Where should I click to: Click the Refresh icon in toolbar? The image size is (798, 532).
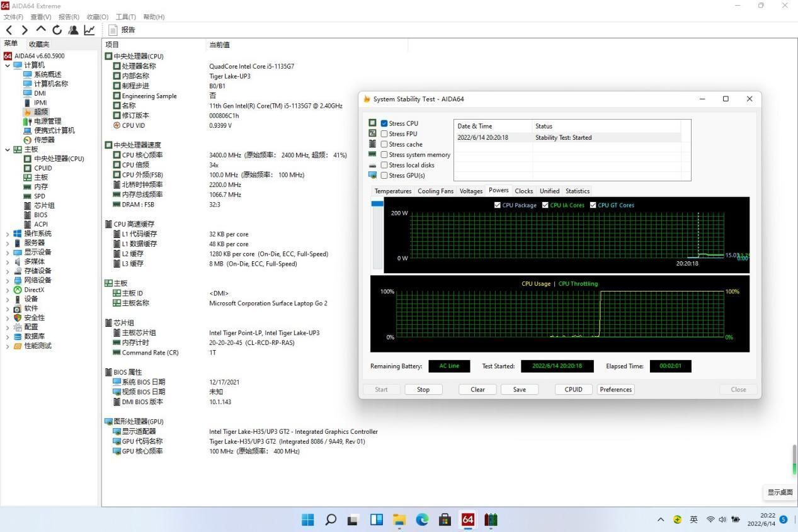pos(57,30)
